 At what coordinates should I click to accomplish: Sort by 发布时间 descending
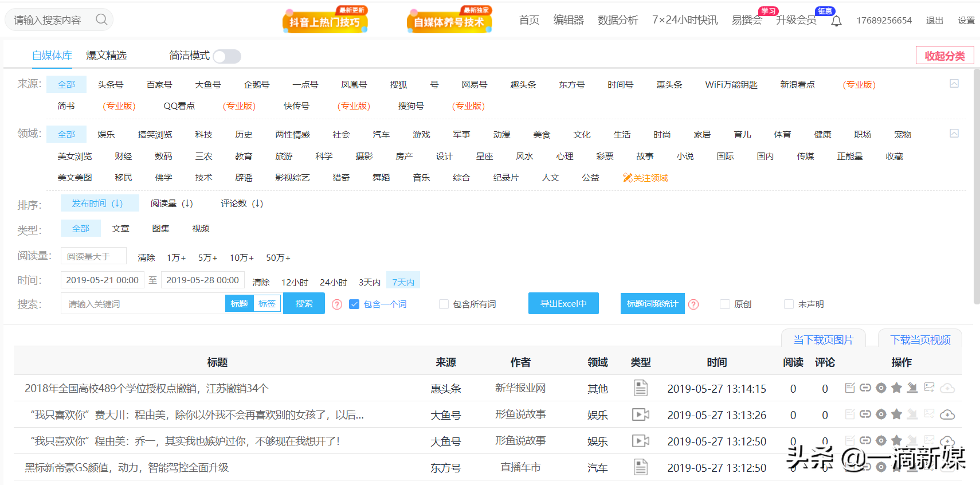coord(100,204)
